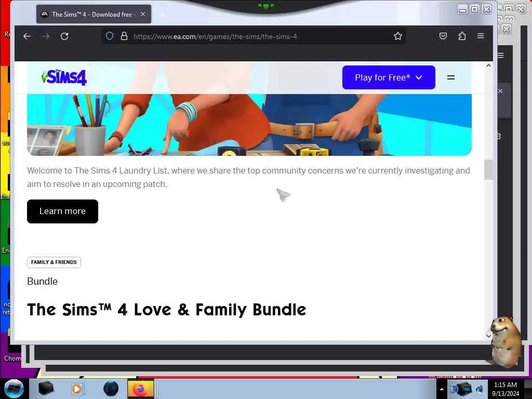Open the dark globe taskbar icon
This screenshot has width=532, height=399.
pos(111,389)
